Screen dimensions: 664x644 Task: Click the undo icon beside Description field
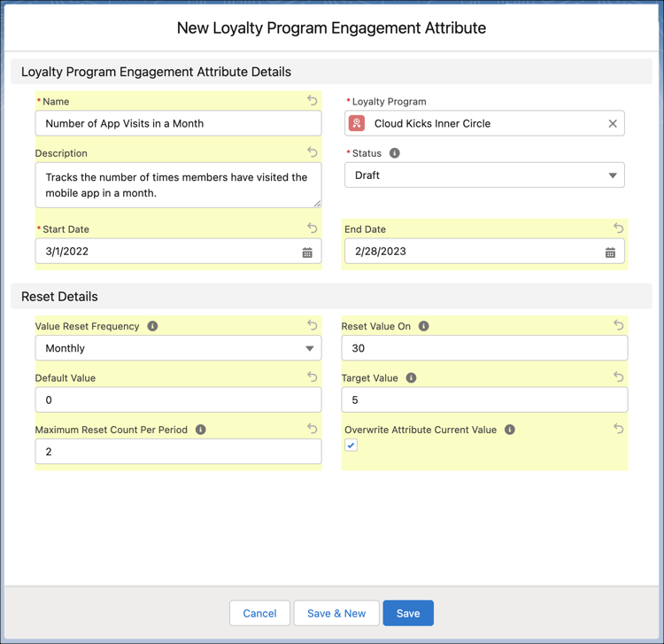(312, 152)
